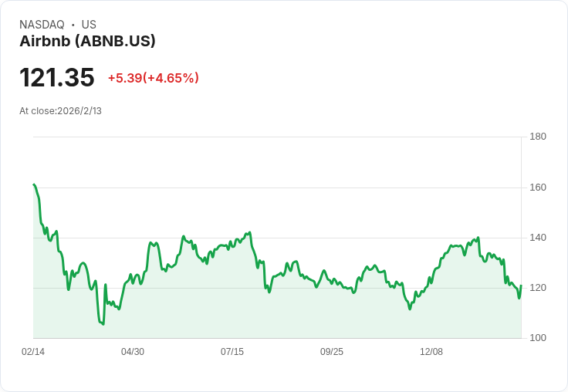Select the +5.39(+4.65%) price change
The image size is (568, 392).
coord(153,78)
